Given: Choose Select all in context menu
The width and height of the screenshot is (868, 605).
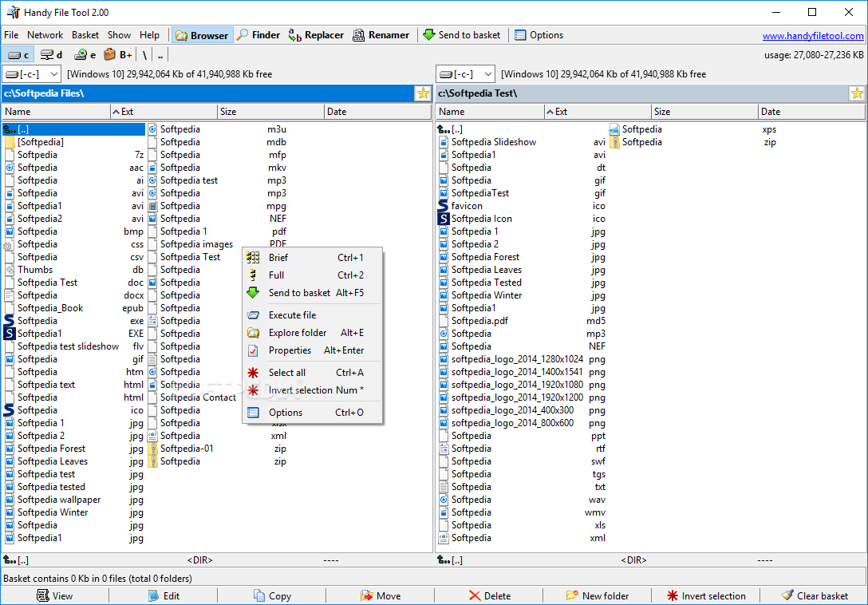Looking at the screenshot, I should [x=312, y=373].
